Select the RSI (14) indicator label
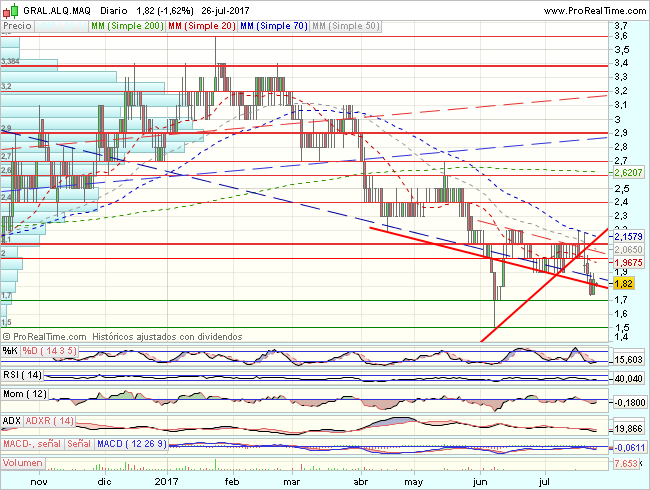 22,374
